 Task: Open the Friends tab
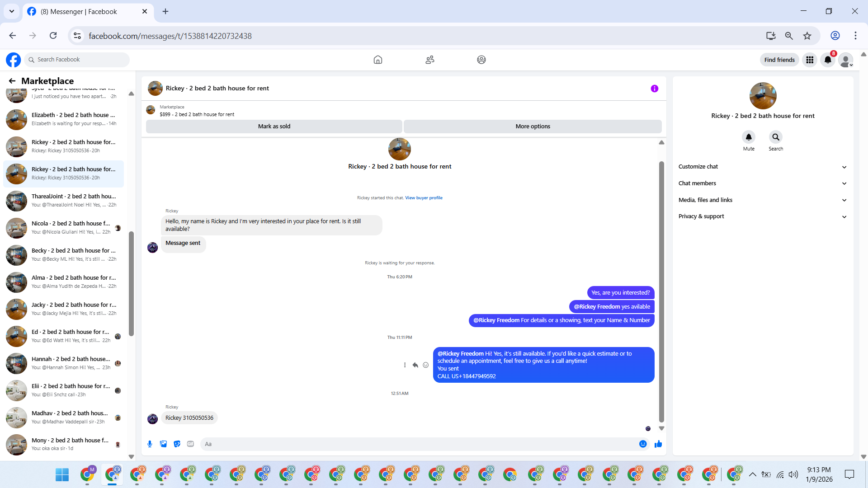pyautogui.click(x=429, y=60)
